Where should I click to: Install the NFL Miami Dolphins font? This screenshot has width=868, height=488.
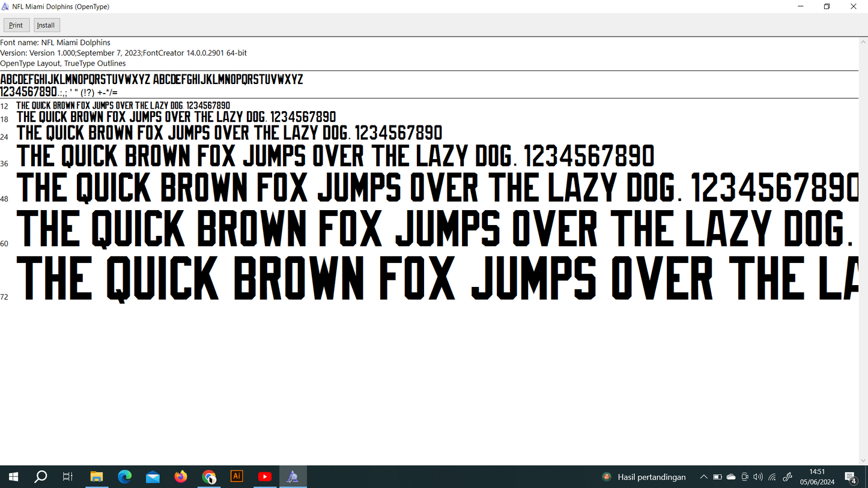46,25
